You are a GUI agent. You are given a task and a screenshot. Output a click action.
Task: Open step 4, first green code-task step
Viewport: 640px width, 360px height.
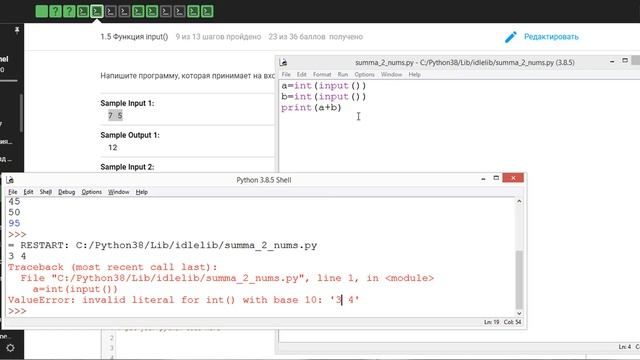(x=83, y=11)
